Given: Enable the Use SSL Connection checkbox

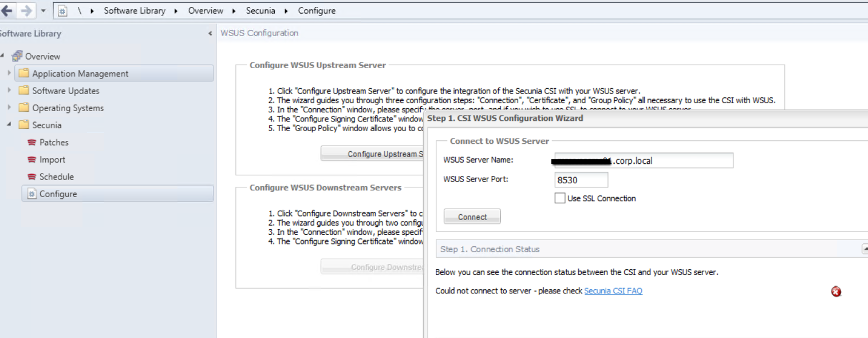Looking at the screenshot, I should tap(560, 198).
